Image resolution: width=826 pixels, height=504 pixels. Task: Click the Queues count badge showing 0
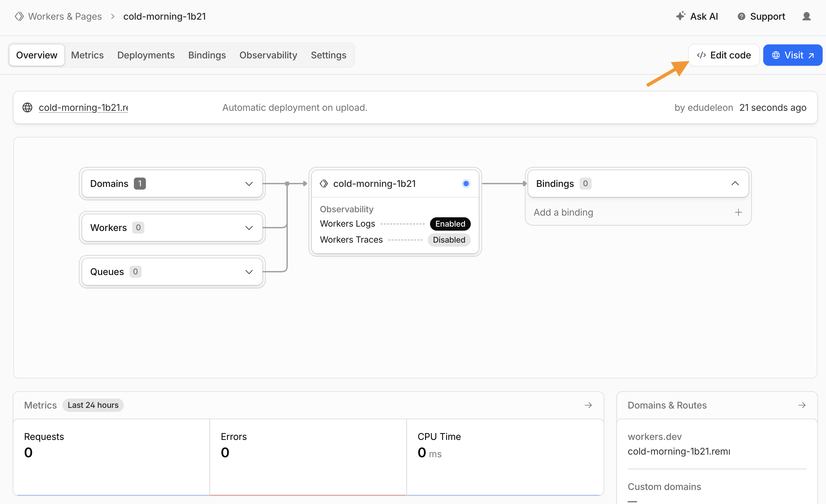point(135,271)
